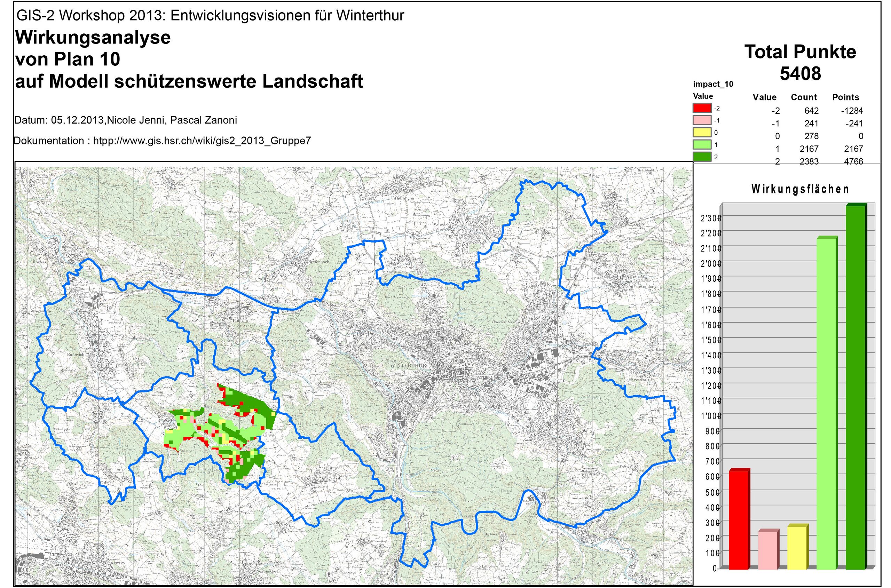Click the pink -1 legend swatch
Screen dimensions: 891x588
coord(702,120)
